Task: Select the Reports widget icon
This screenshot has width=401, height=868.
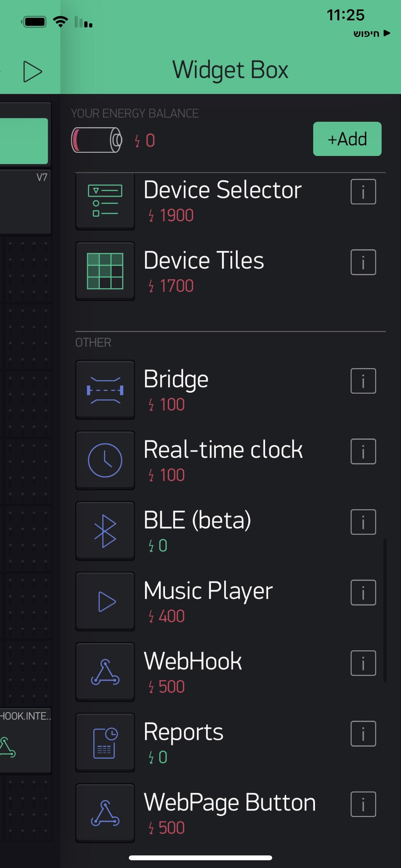Action: click(x=105, y=743)
